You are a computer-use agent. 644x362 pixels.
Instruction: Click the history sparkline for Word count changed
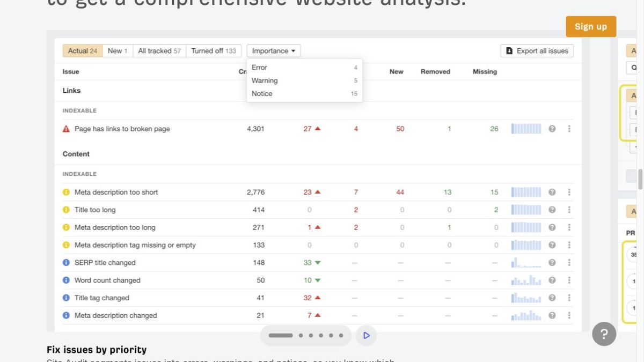[x=526, y=280]
